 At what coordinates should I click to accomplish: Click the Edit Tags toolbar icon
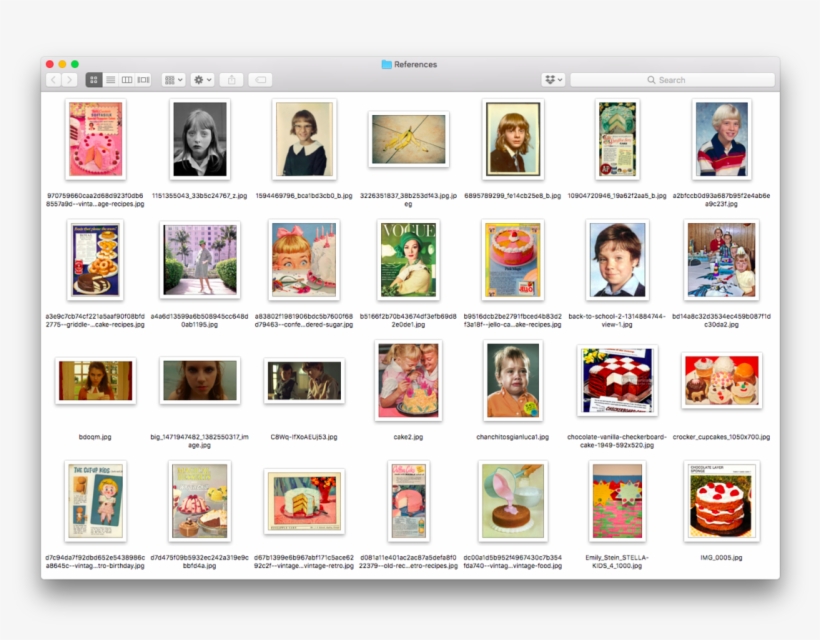[260, 79]
